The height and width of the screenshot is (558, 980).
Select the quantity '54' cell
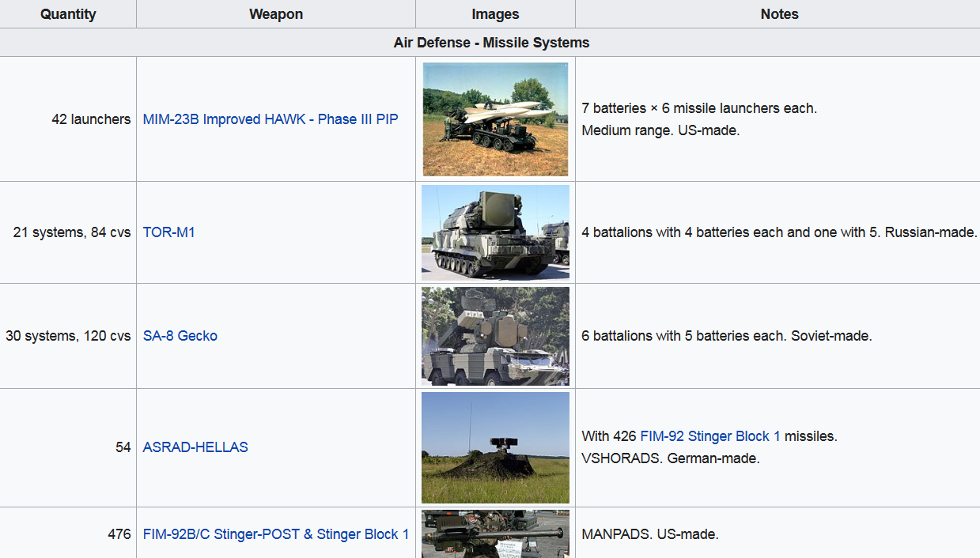point(68,447)
